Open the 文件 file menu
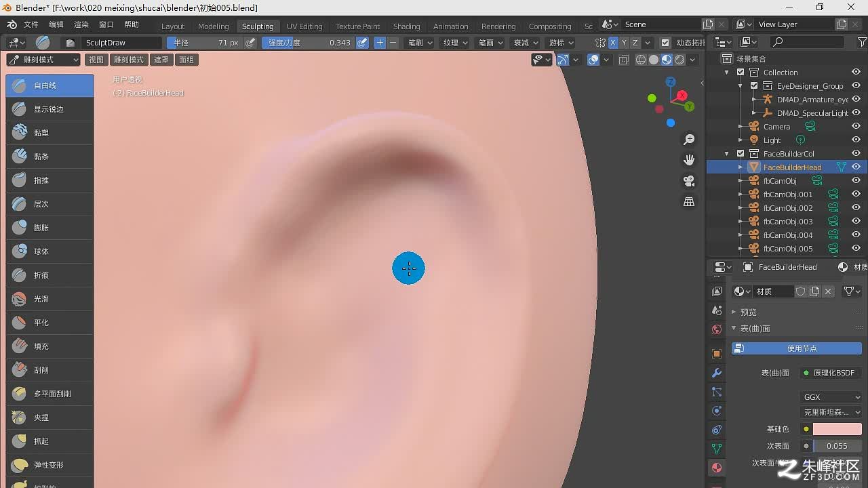Screen dimensions: 868x488 click(31, 24)
